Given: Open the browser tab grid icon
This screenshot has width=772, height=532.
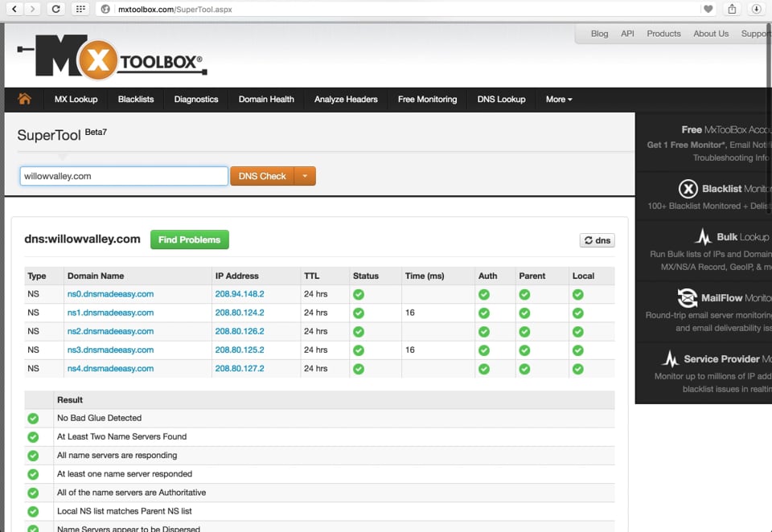Looking at the screenshot, I should [x=80, y=9].
